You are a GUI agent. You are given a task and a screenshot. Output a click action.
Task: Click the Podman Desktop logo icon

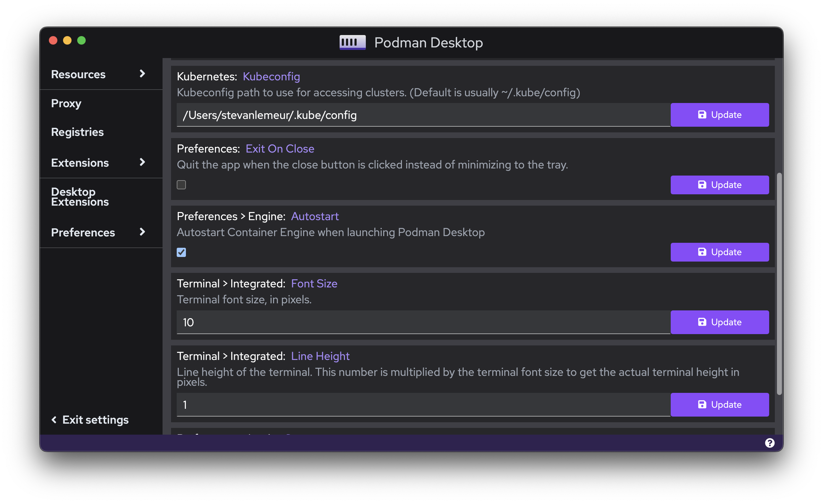(x=352, y=42)
